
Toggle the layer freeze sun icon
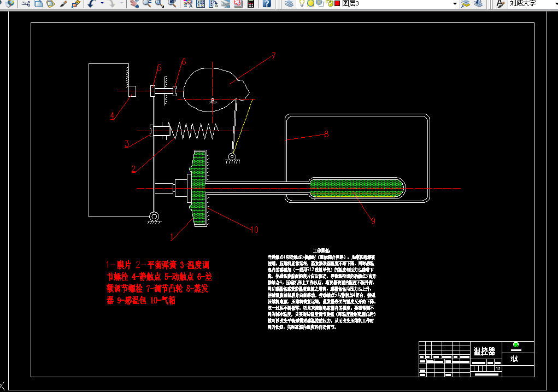[x=310, y=3]
